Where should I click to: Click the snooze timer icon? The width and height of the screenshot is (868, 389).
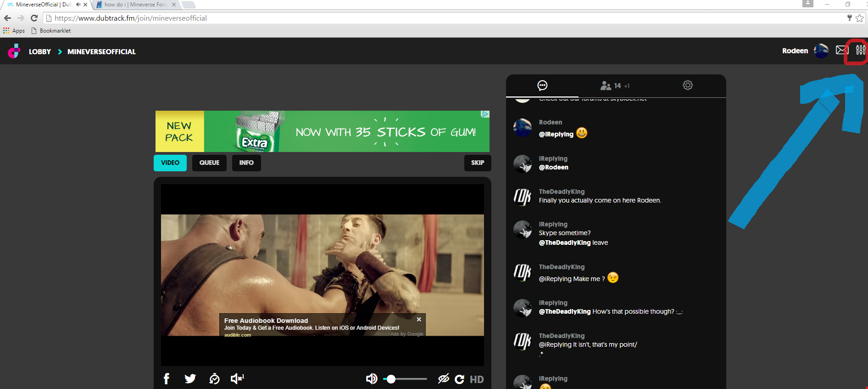point(214,378)
